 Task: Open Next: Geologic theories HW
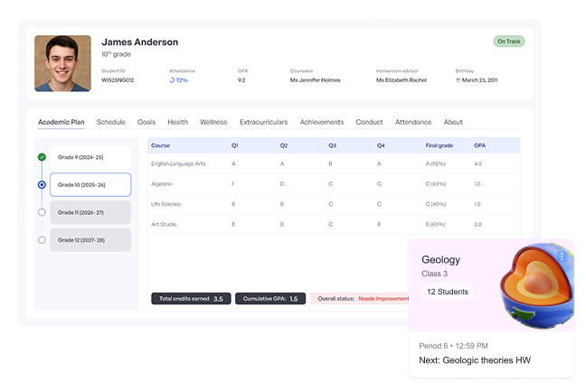pos(475,359)
